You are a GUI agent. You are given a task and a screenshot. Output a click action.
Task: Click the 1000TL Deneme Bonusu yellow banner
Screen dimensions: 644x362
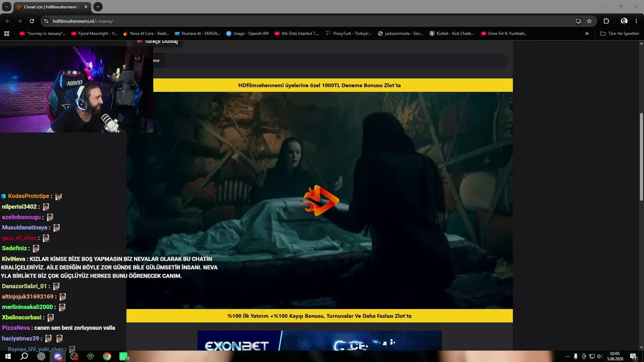point(319,85)
